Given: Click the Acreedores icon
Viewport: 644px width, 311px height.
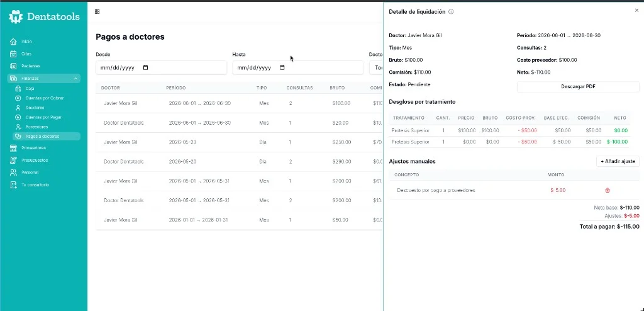Looking at the screenshot, I should pos(18,127).
